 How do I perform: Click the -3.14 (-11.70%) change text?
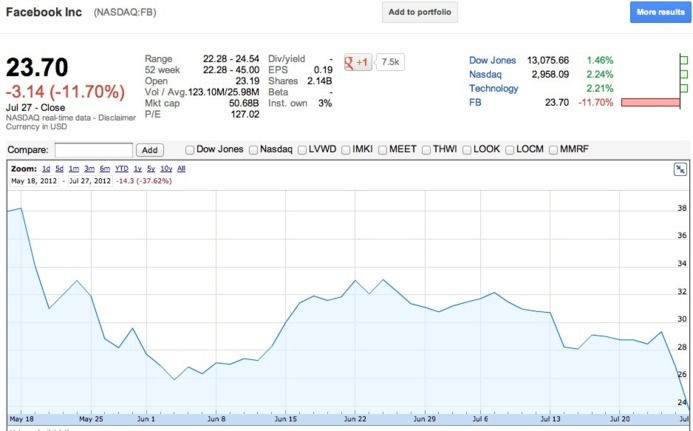[x=65, y=92]
